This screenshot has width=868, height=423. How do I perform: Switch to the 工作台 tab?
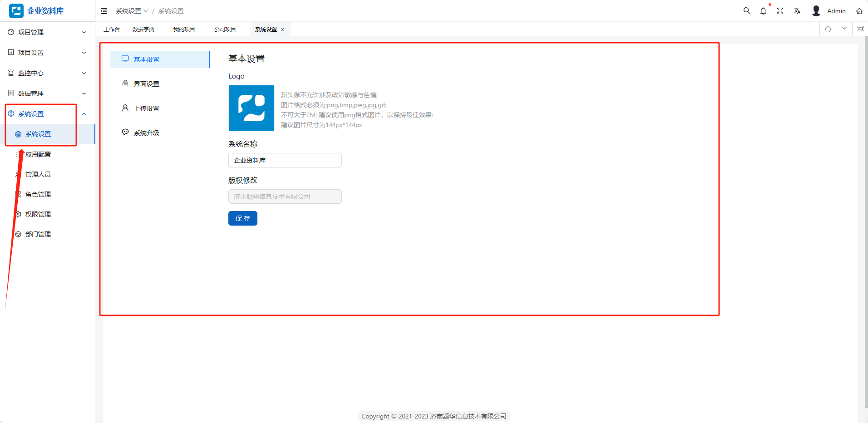coord(112,30)
